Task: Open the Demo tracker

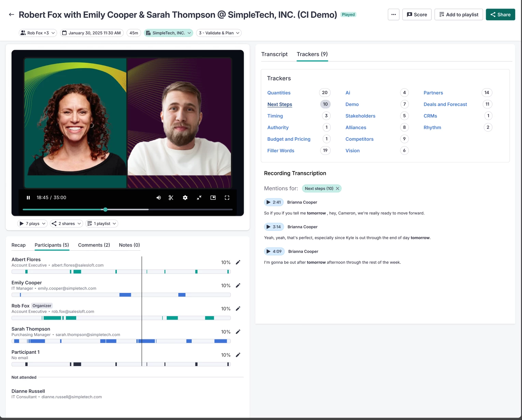Action: click(x=352, y=104)
